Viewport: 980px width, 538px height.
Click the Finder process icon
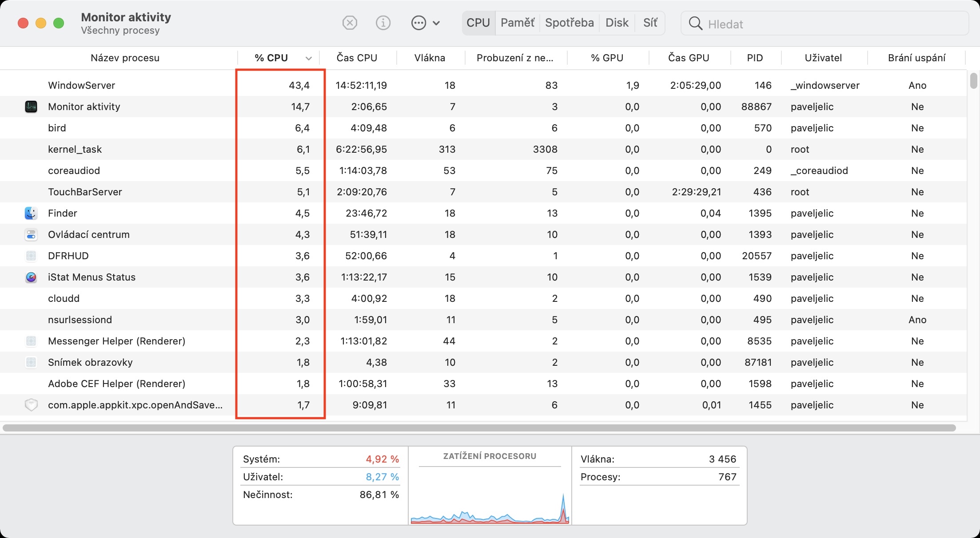coord(31,213)
